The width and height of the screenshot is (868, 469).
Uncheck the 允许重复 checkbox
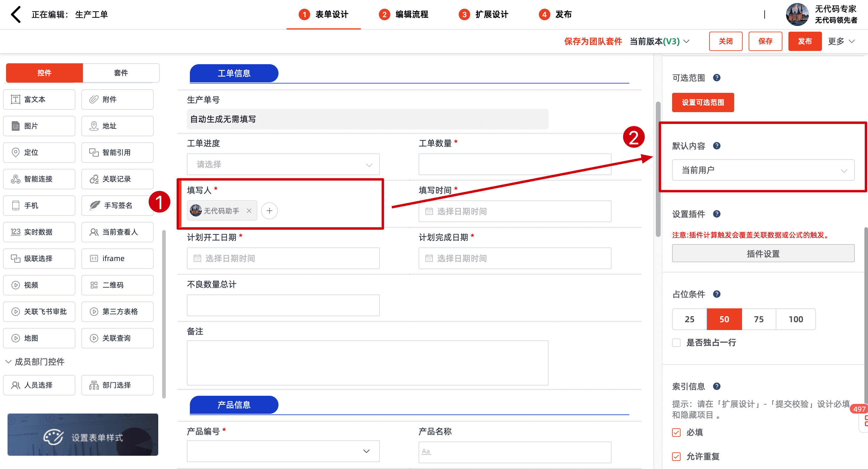(676, 457)
